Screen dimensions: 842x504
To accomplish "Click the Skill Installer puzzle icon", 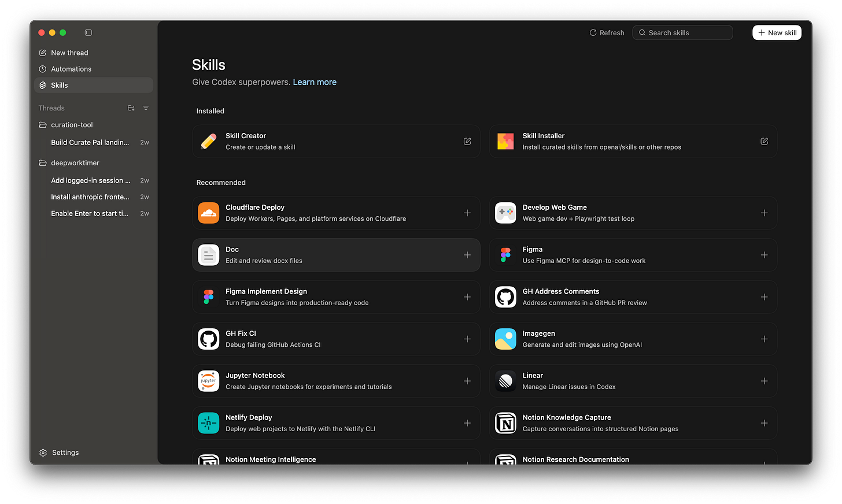I will pyautogui.click(x=505, y=142).
